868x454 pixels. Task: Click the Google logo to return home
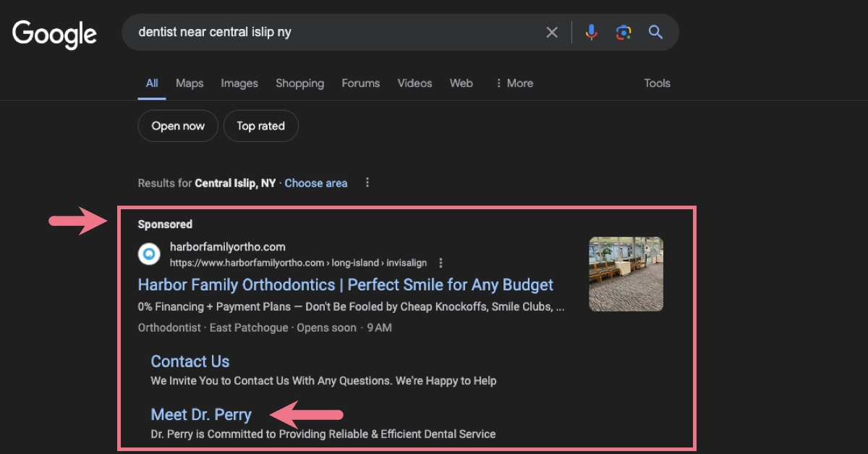[54, 33]
